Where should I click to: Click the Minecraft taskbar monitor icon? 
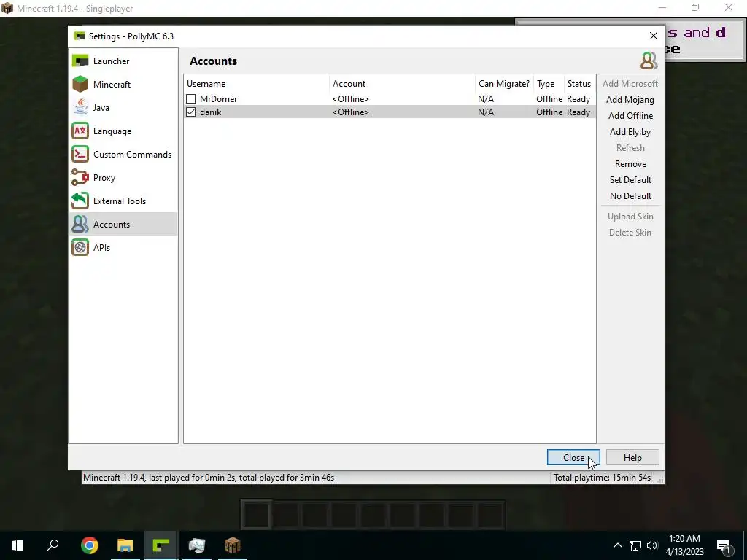coord(197,545)
